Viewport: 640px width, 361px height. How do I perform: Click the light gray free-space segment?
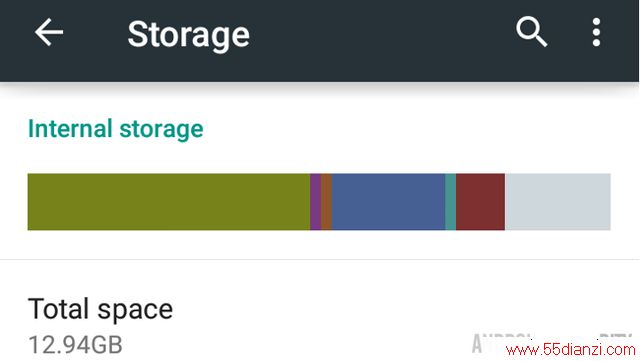click(558, 202)
